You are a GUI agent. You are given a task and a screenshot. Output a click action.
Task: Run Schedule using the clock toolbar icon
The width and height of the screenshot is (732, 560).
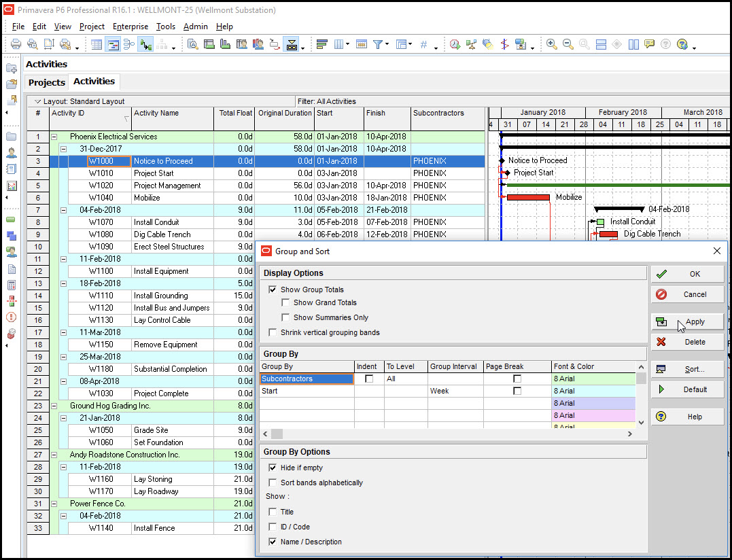click(454, 43)
